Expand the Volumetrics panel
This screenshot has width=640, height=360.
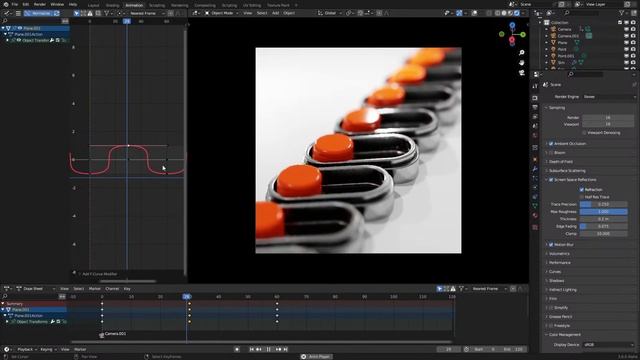click(x=559, y=253)
